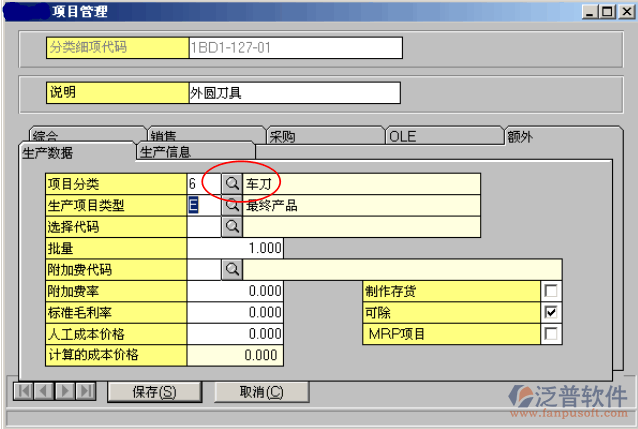Click the 车刀 description text
The height and width of the screenshot is (429, 638).
[x=258, y=184]
